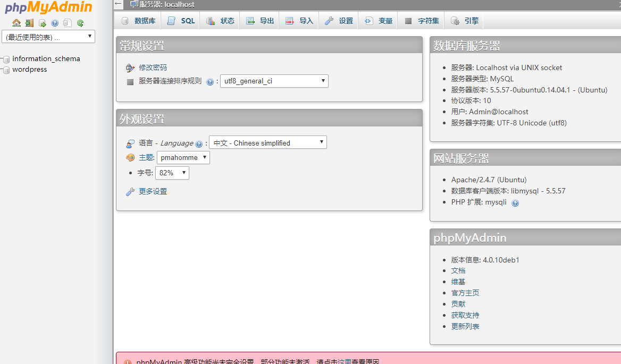Switch to the SQL tab
The height and width of the screenshot is (364, 621).
click(x=181, y=21)
